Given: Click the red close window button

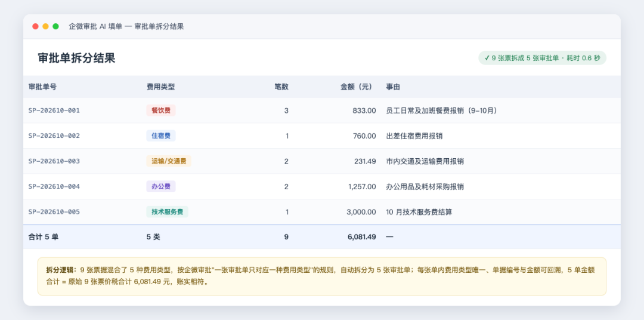Looking at the screenshot, I should click(x=35, y=26).
